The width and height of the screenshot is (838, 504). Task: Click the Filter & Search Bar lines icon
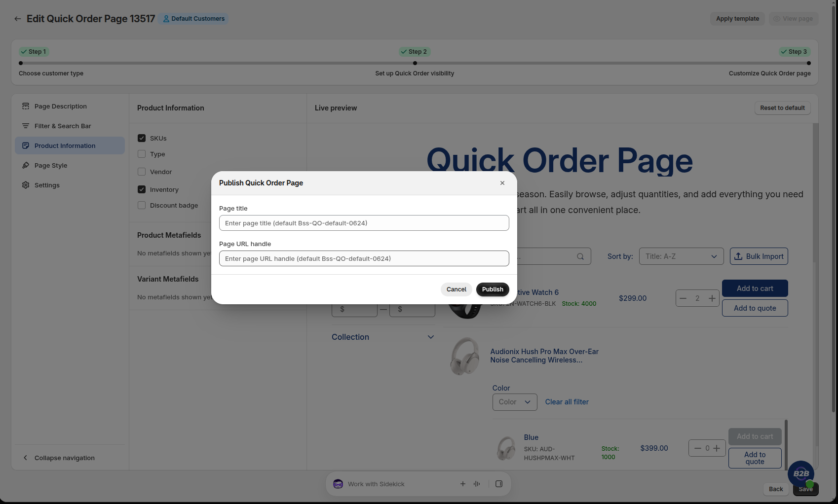point(26,126)
